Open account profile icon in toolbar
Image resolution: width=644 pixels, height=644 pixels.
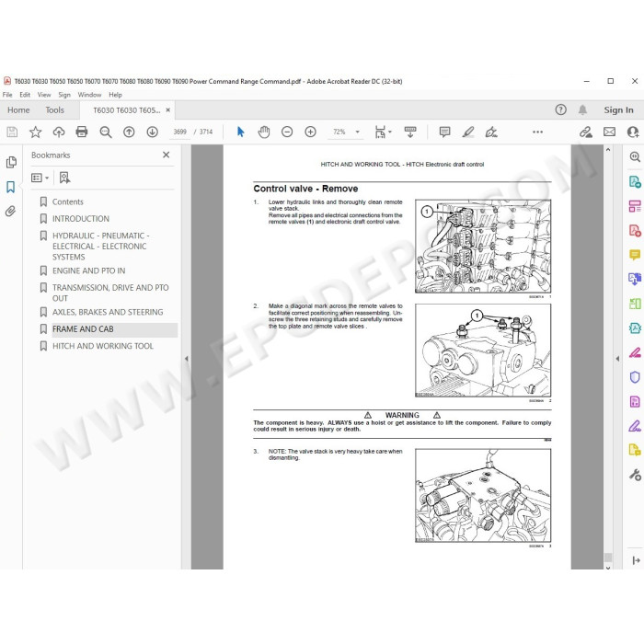tap(633, 132)
